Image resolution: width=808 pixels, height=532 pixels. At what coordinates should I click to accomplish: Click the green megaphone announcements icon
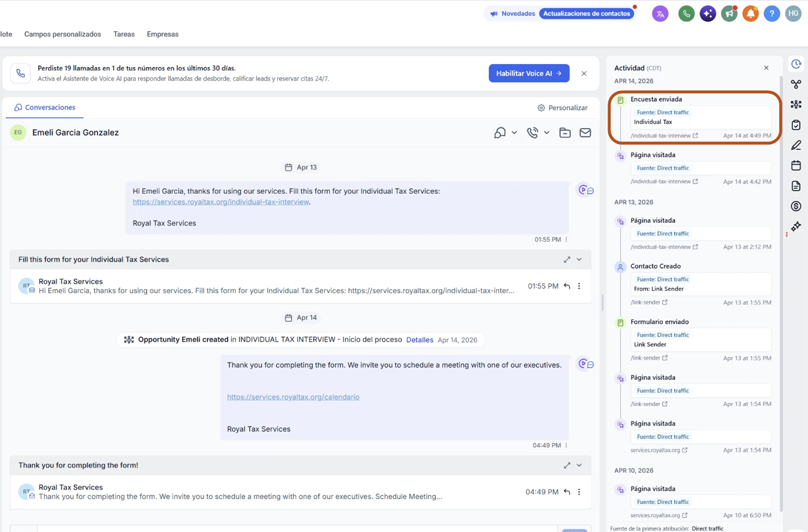[x=730, y=14]
